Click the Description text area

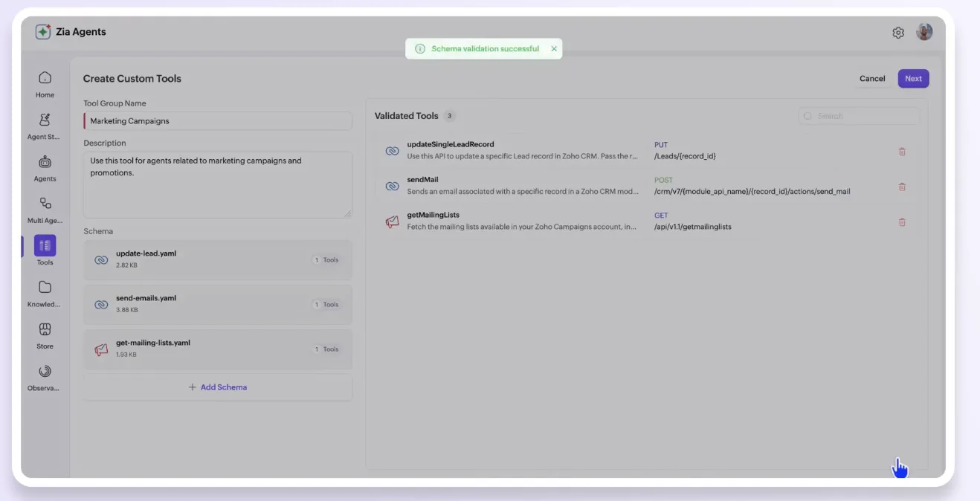218,185
